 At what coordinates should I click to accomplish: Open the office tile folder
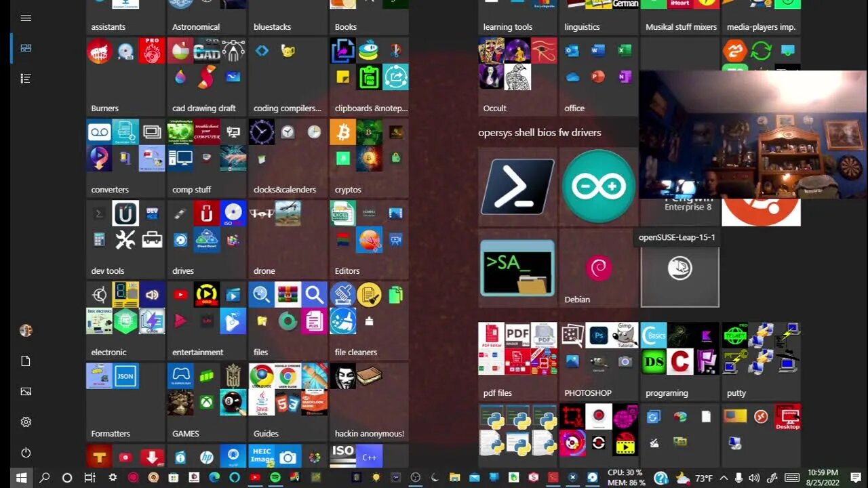[x=599, y=76]
